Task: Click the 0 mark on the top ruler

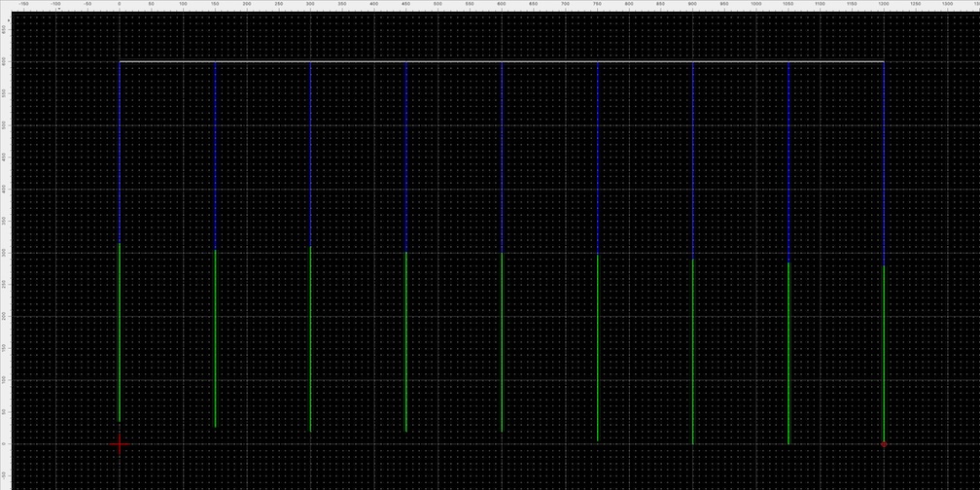Action: 120,4
